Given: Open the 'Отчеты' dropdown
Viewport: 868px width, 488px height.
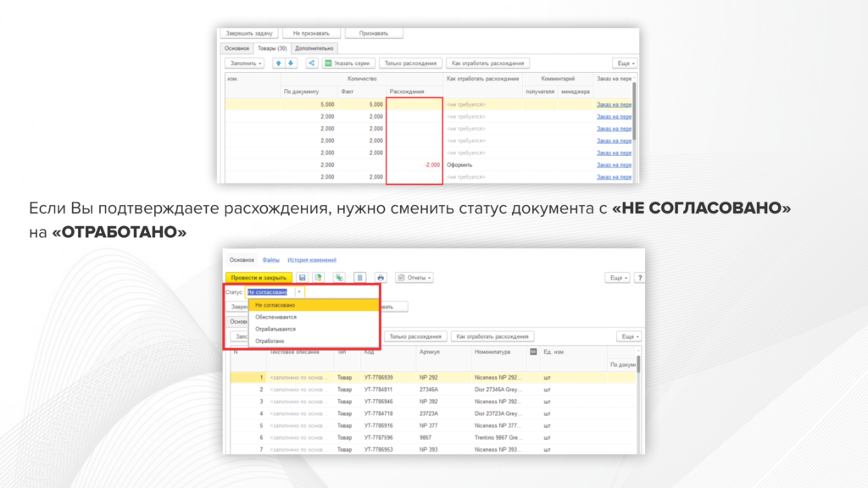Looking at the screenshot, I should pyautogui.click(x=414, y=278).
